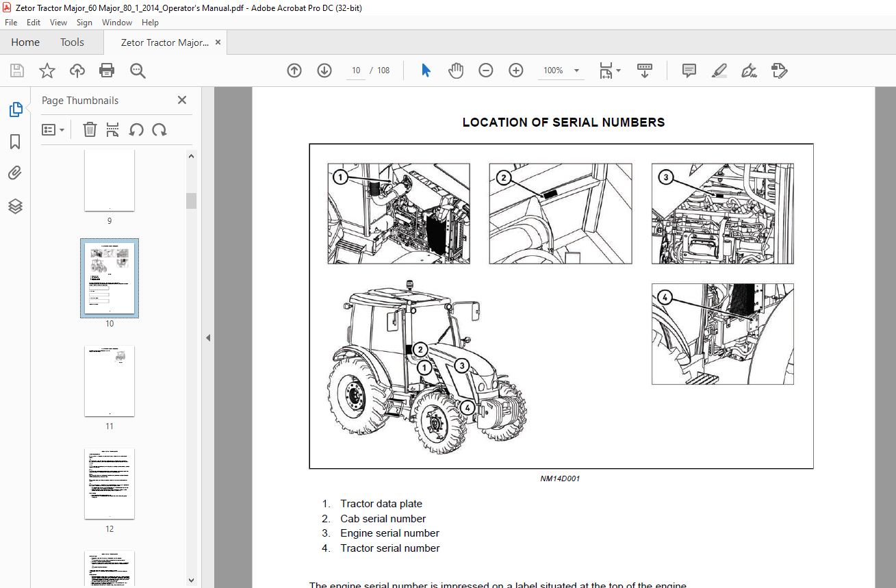Click the Engine serial number list item

coord(390,533)
